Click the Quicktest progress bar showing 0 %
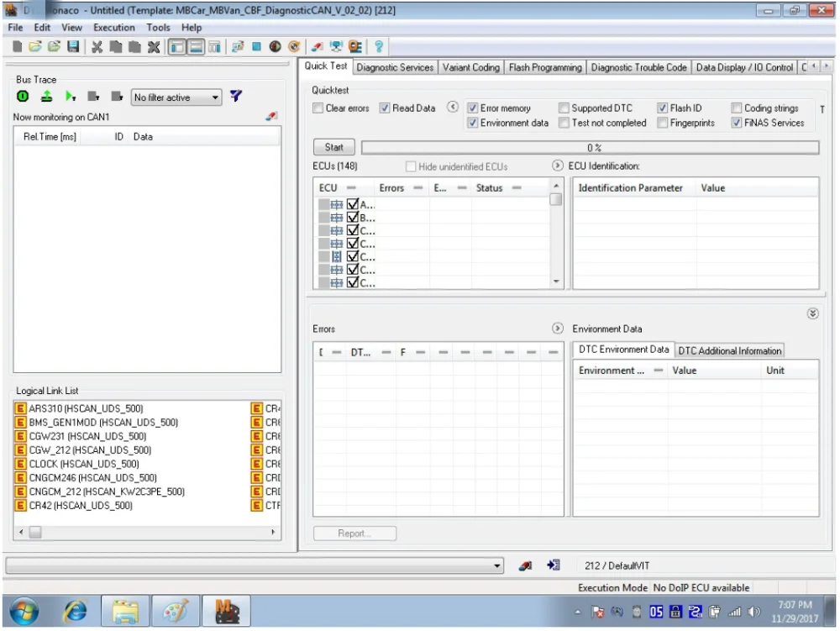This screenshot has height=631, width=840. (x=591, y=147)
